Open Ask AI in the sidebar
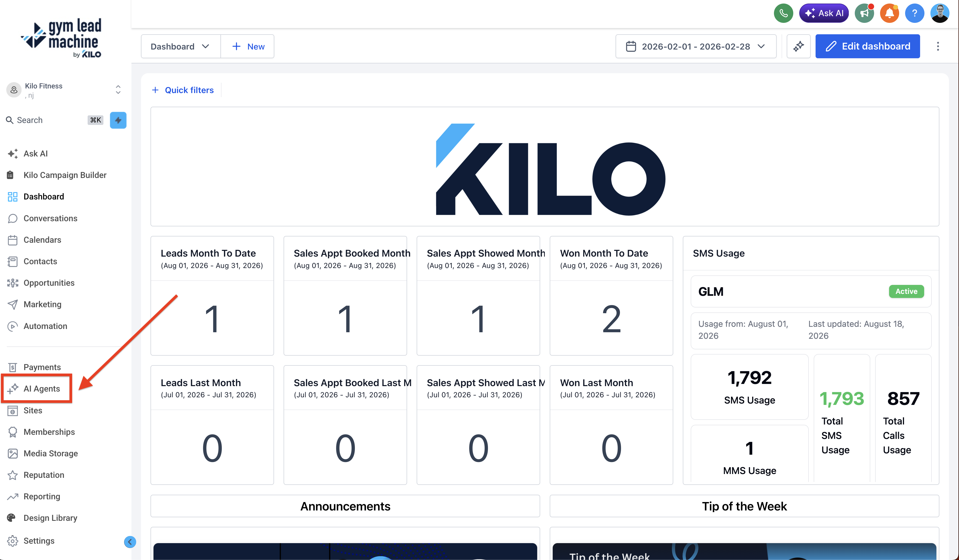This screenshot has height=560, width=959. click(35, 154)
